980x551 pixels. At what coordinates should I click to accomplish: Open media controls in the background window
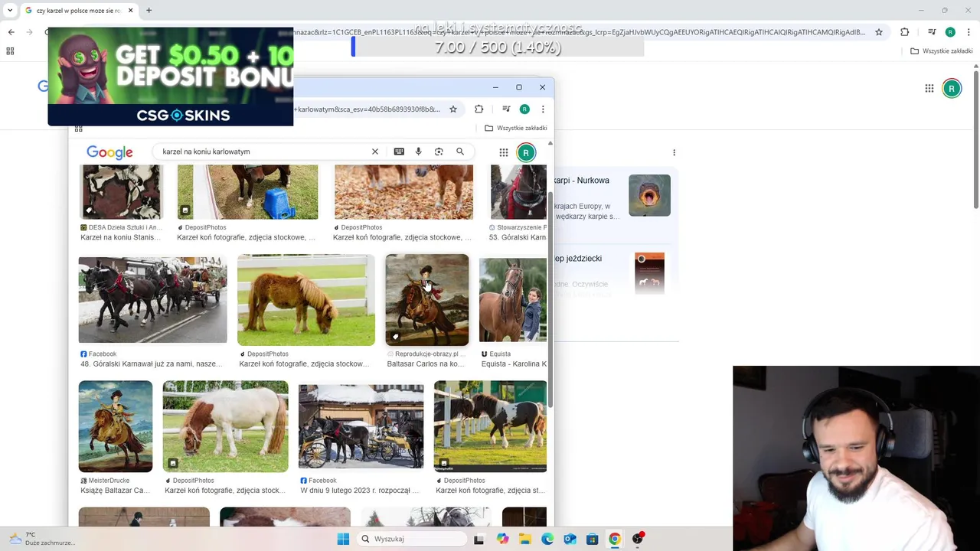pyautogui.click(x=932, y=32)
